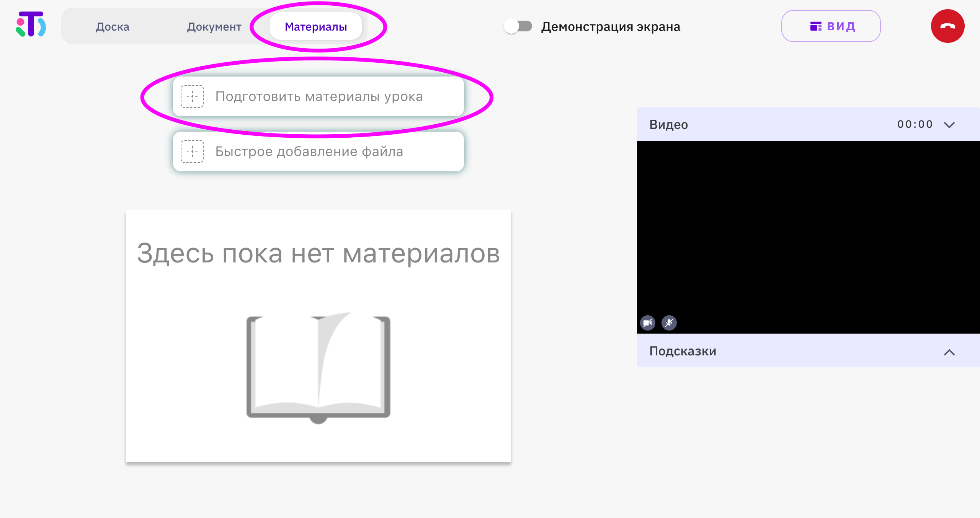Click the Здесь пока нет материалов text
Viewport: 980px width, 518px height.
click(318, 253)
